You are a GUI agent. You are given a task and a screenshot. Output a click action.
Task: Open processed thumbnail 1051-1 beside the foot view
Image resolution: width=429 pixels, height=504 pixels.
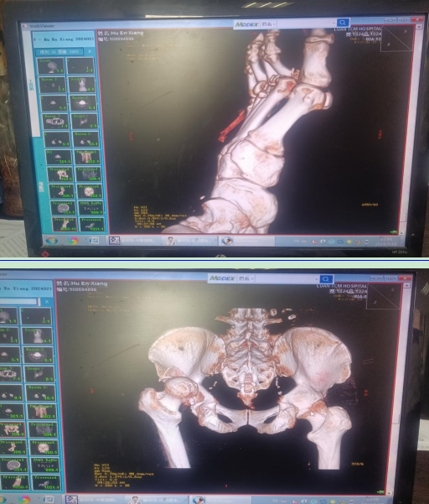click(92, 224)
